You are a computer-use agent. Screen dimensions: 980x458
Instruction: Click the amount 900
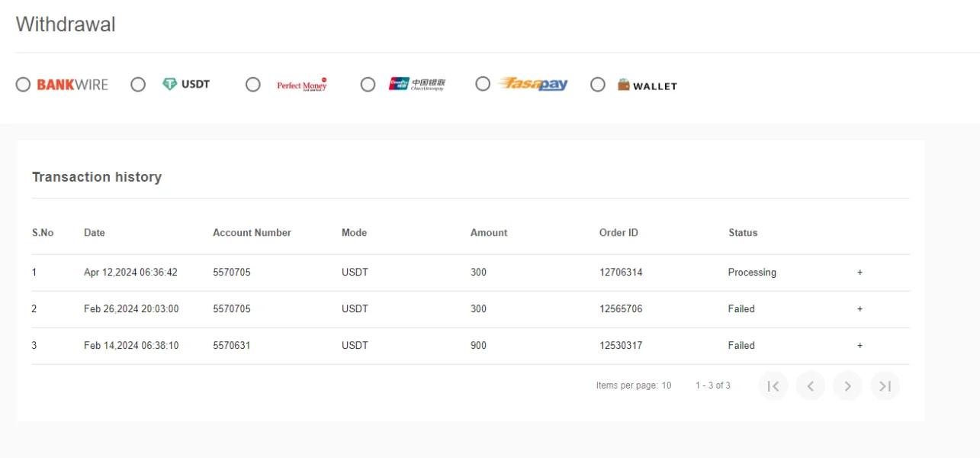coord(478,346)
